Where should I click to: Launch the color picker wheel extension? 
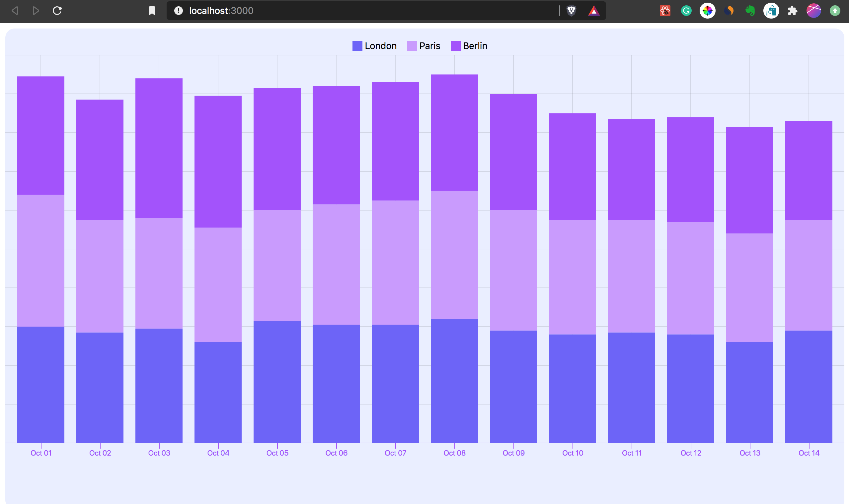(707, 11)
